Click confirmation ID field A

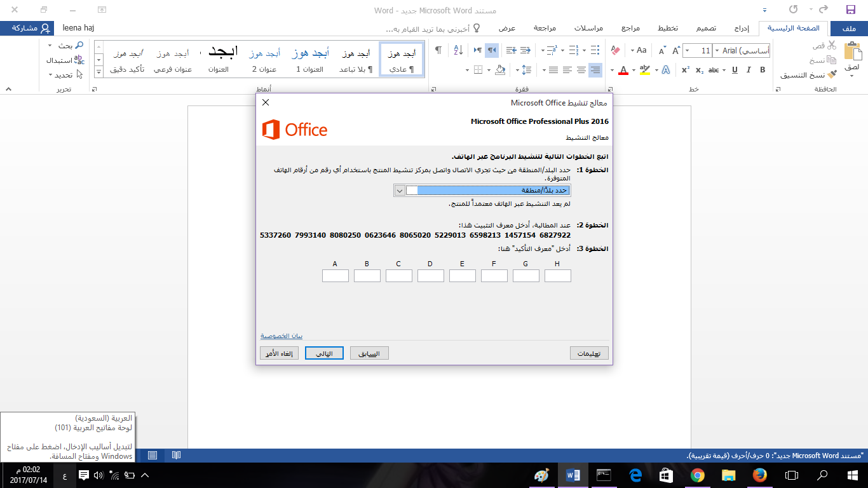click(x=336, y=275)
